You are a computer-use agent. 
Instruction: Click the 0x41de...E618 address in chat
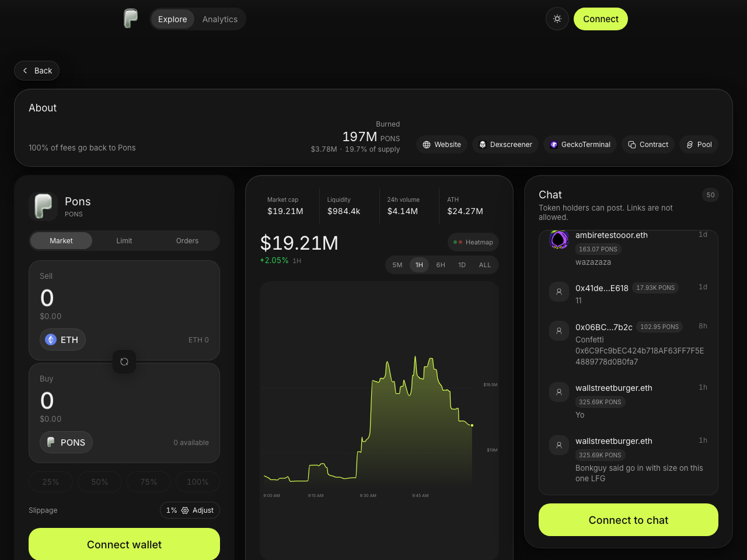click(602, 288)
